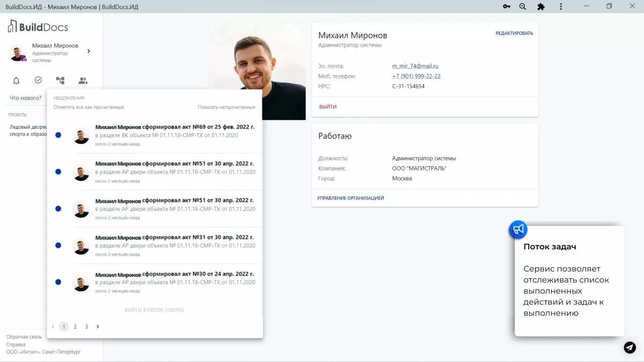Screen dimensions: 644x362
Task: Open УПРАВЛЕНИЕ ОРГАНИЗАЦИЕЙ link
Action: 350,198
